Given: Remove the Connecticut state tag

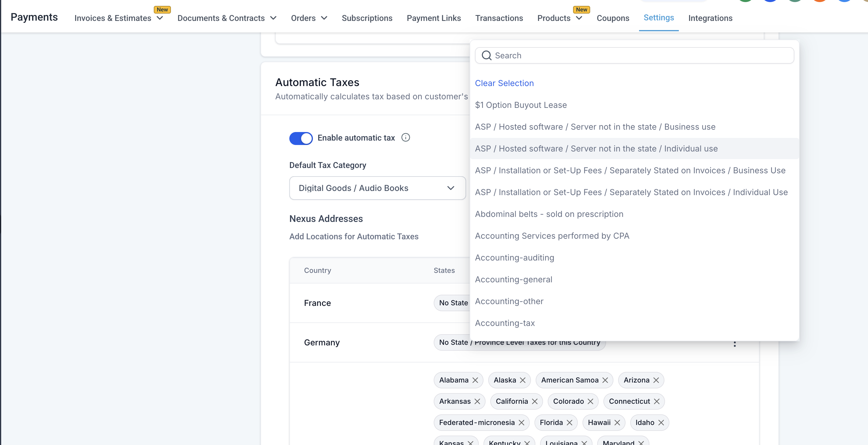Looking at the screenshot, I should coord(657,401).
